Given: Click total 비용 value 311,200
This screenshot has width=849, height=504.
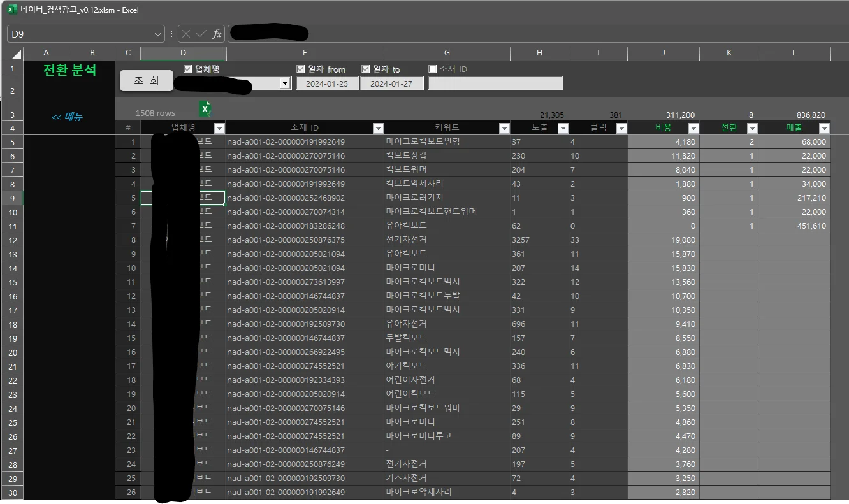Looking at the screenshot, I should coord(680,115).
